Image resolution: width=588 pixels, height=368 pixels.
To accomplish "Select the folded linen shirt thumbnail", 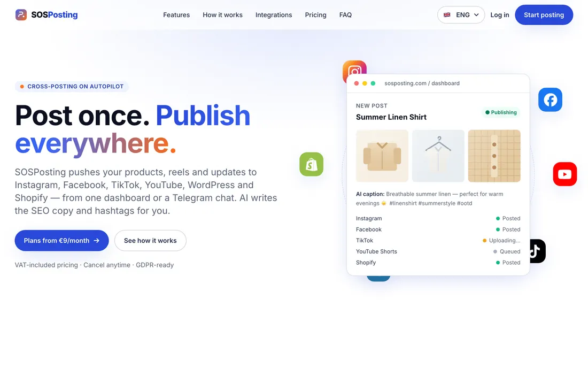I will coord(382,156).
